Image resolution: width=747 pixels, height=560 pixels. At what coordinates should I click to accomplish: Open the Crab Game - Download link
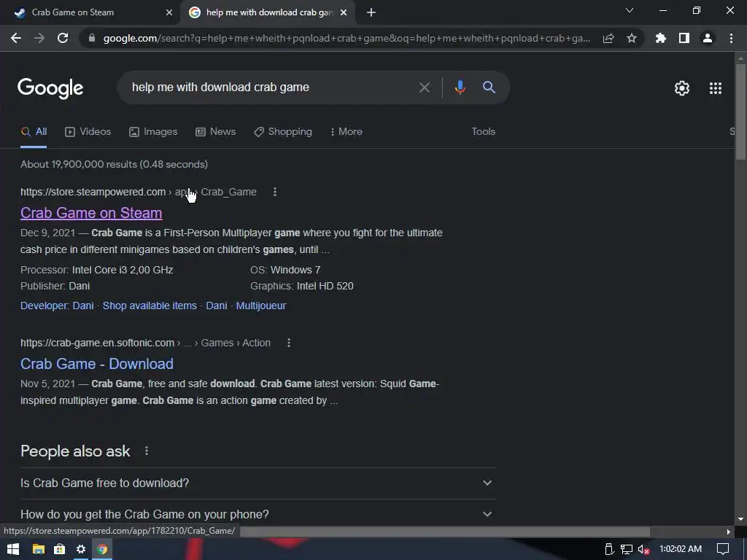click(x=97, y=364)
